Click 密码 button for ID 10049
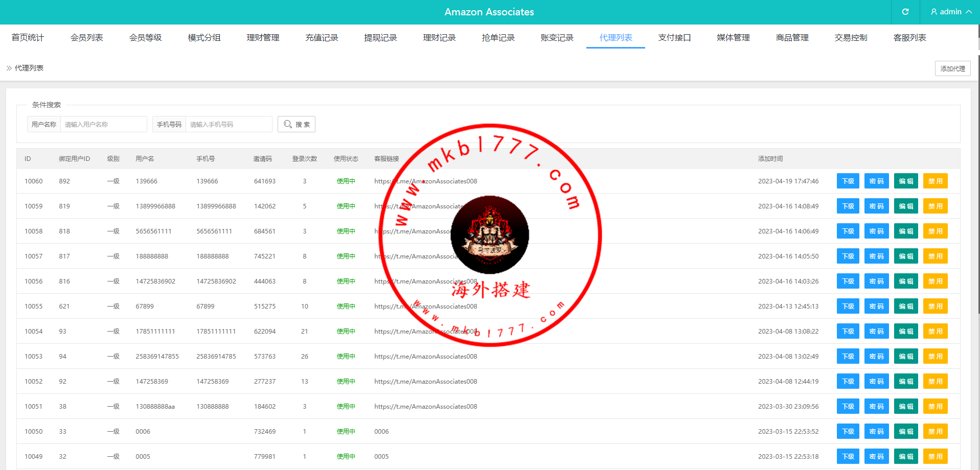 point(877,457)
